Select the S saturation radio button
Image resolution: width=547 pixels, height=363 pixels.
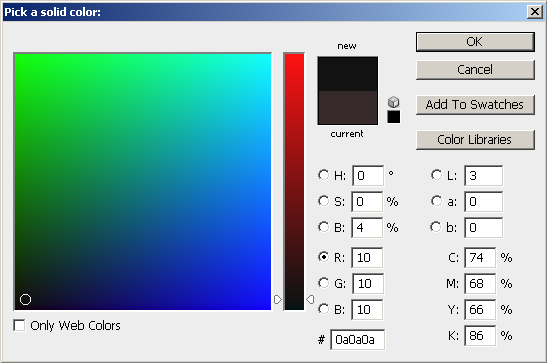tap(323, 201)
